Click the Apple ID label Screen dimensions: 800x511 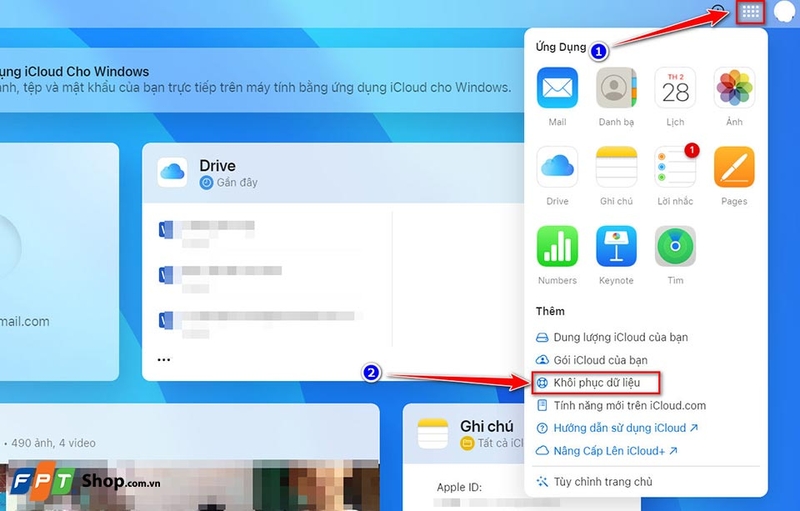click(x=459, y=487)
